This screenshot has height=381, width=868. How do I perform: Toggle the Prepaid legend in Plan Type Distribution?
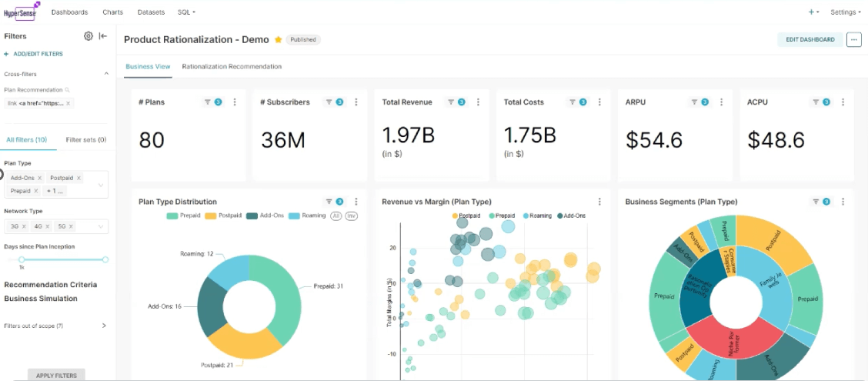point(184,216)
